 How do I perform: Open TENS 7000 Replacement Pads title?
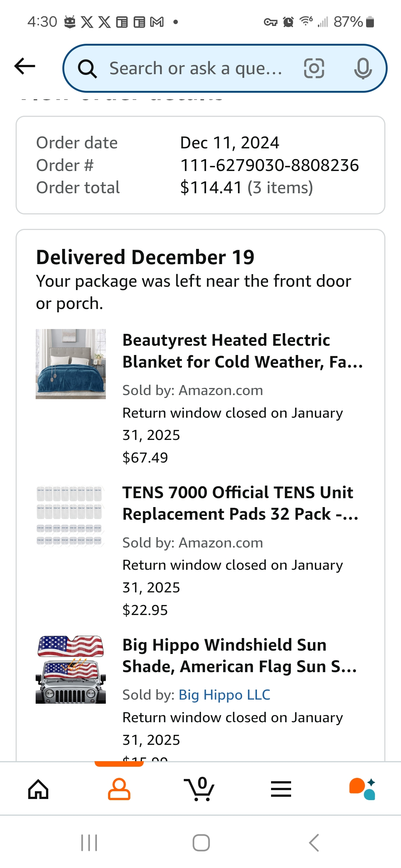tap(241, 503)
